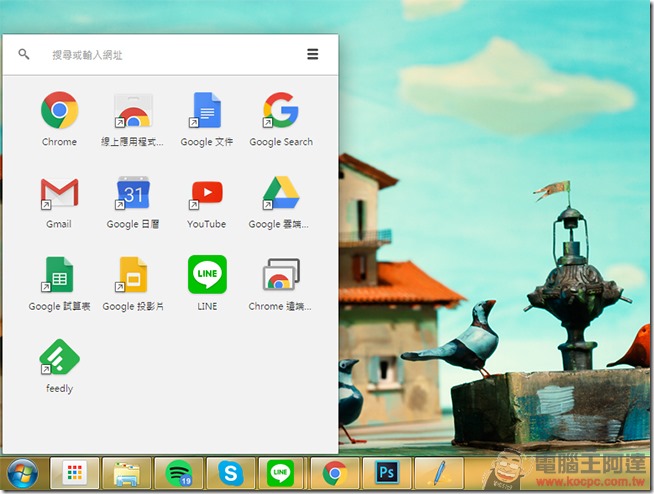Open Spotify from the taskbar
This screenshot has height=494, width=654.
pos(179,473)
